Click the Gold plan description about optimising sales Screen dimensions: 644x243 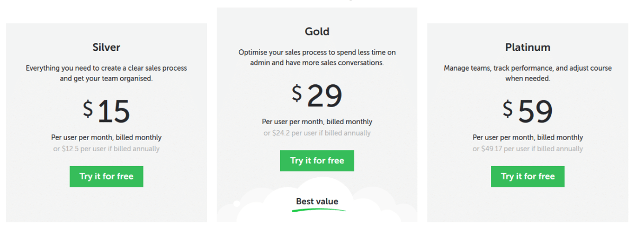[x=317, y=57]
